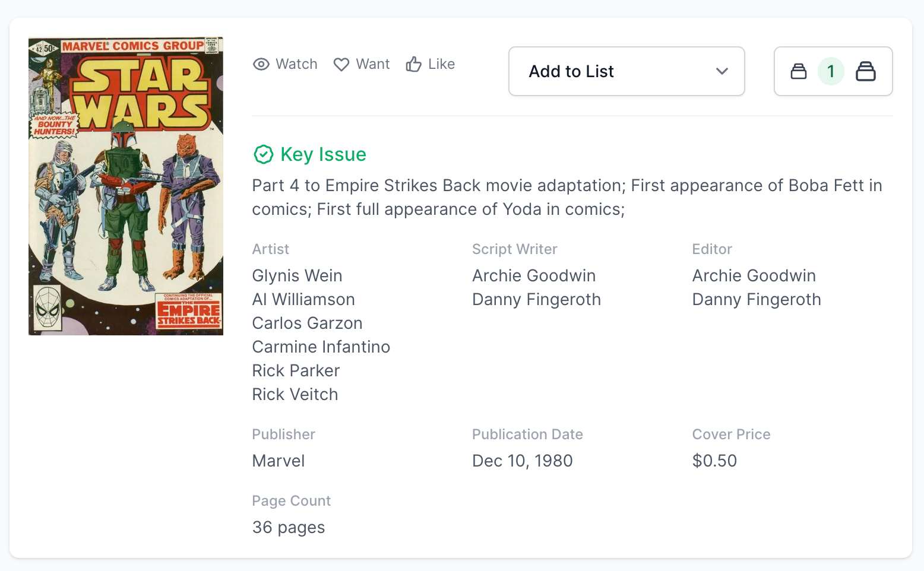This screenshot has width=924, height=571.
Task: Click the collection count badge showing 1
Action: point(831,71)
